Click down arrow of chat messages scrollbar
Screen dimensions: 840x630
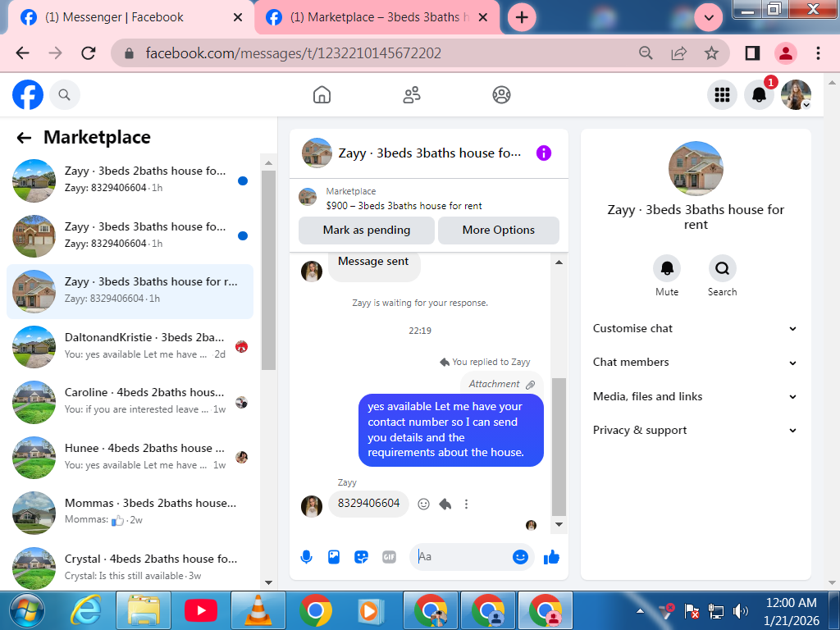pos(559,524)
